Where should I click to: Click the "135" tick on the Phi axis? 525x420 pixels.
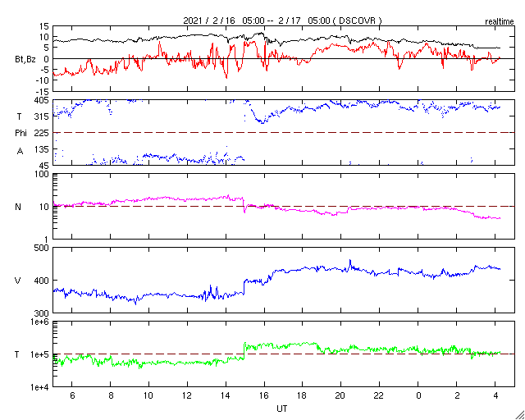(x=42, y=149)
